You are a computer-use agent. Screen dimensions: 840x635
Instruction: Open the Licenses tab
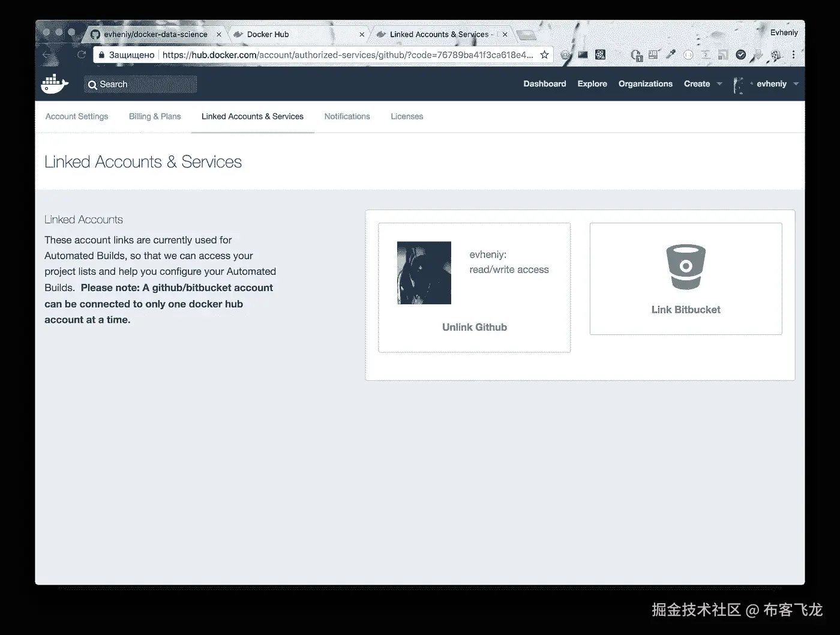pyautogui.click(x=407, y=116)
